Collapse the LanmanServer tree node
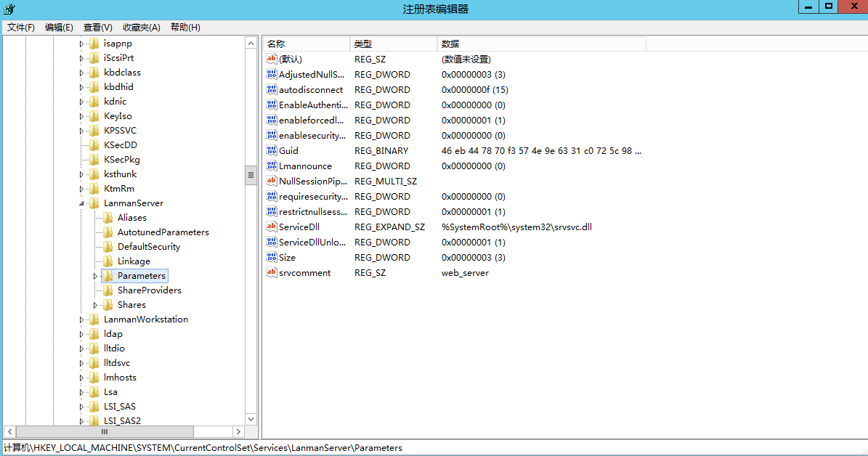This screenshot has height=456, width=868. pyautogui.click(x=81, y=203)
